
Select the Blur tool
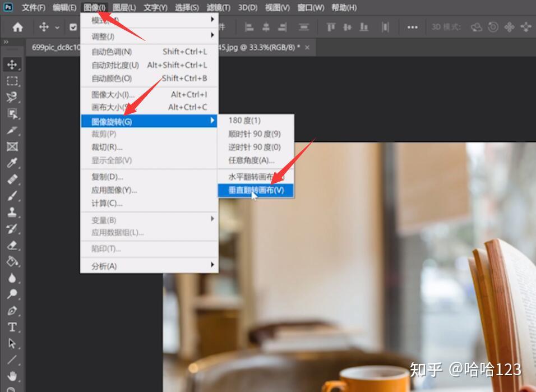pyautogui.click(x=12, y=278)
